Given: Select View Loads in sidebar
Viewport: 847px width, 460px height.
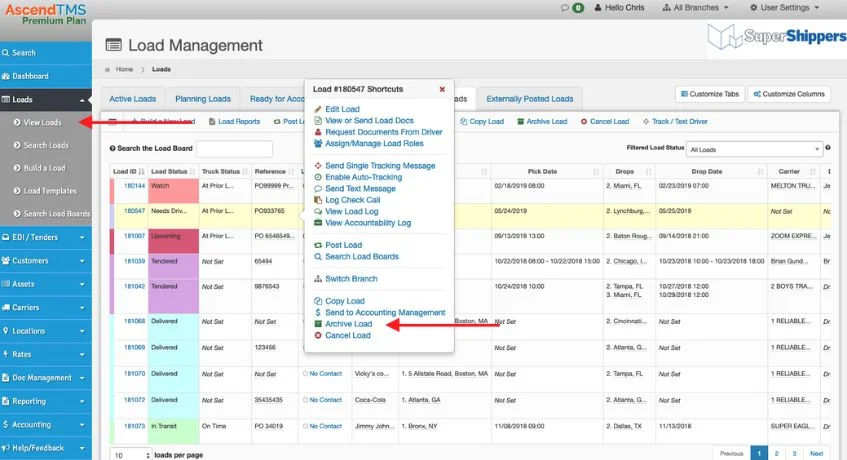Looking at the screenshot, I should (x=42, y=123).
